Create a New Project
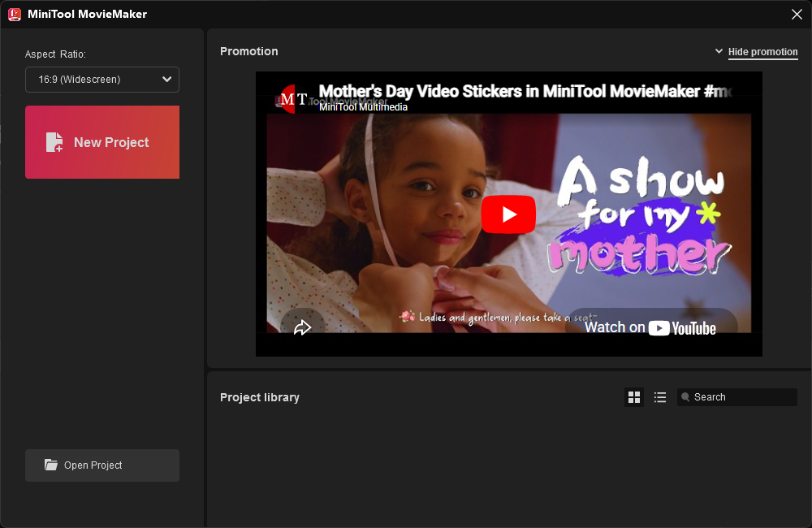This screenshot has height=528, width=812. point(102,142)
